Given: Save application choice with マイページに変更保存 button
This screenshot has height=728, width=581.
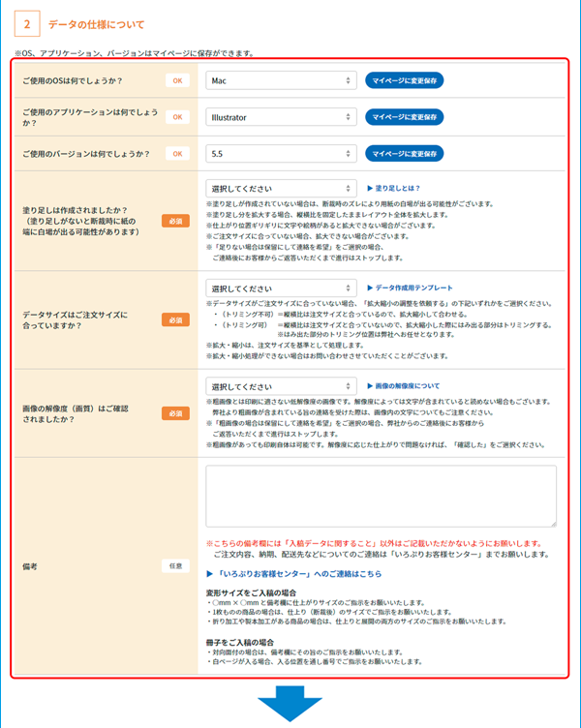Looking at the screenshot, I should click(404, 117).
